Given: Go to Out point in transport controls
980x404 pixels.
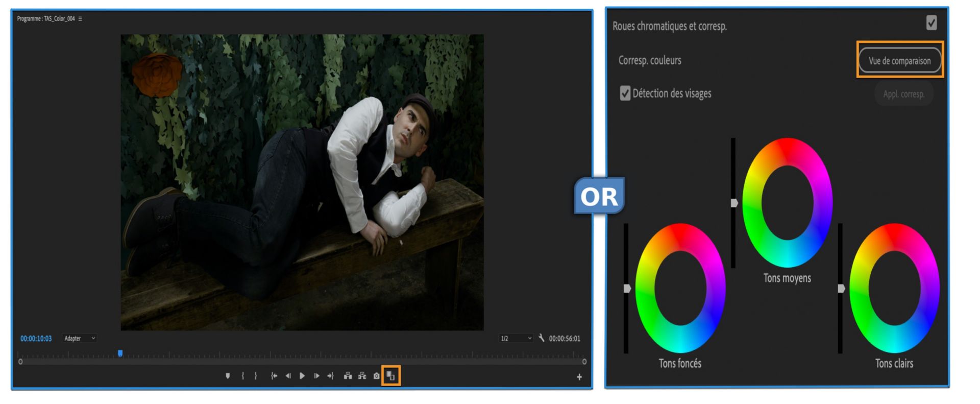Looking at the screenshot, I should (330, 376).
